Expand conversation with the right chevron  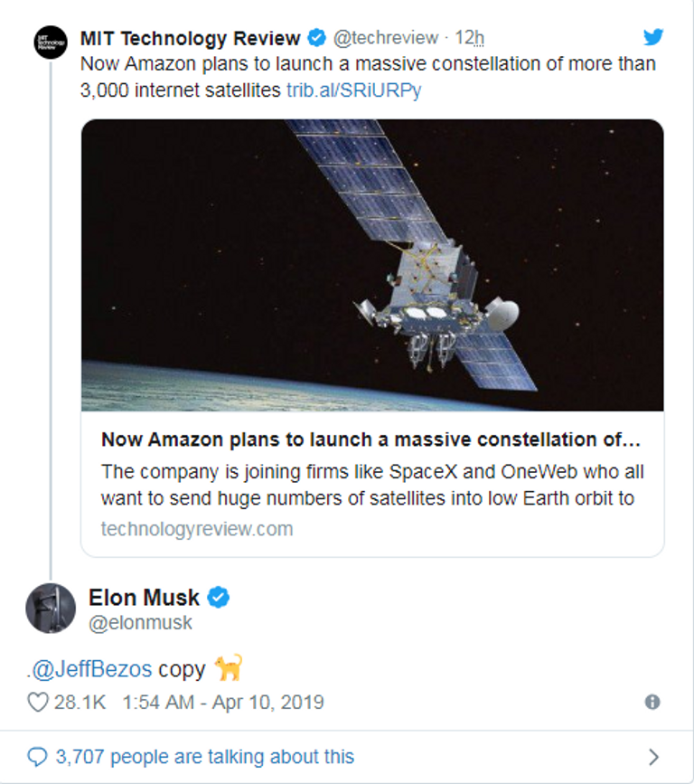[x=653, y=757]
